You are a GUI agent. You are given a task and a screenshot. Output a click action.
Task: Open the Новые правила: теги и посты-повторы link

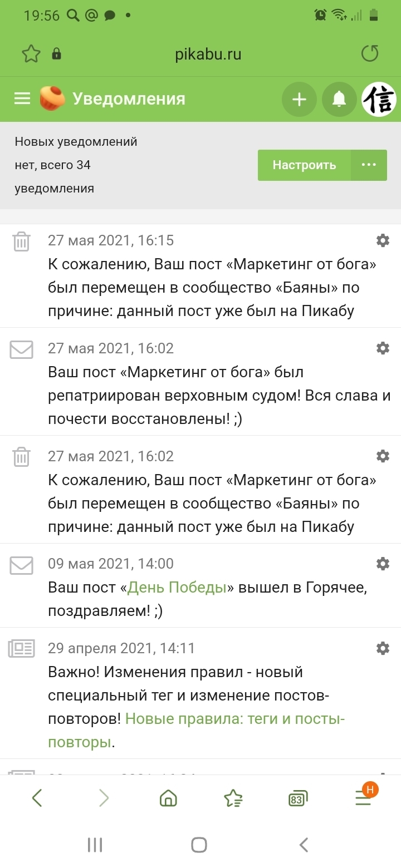(235, 719)
